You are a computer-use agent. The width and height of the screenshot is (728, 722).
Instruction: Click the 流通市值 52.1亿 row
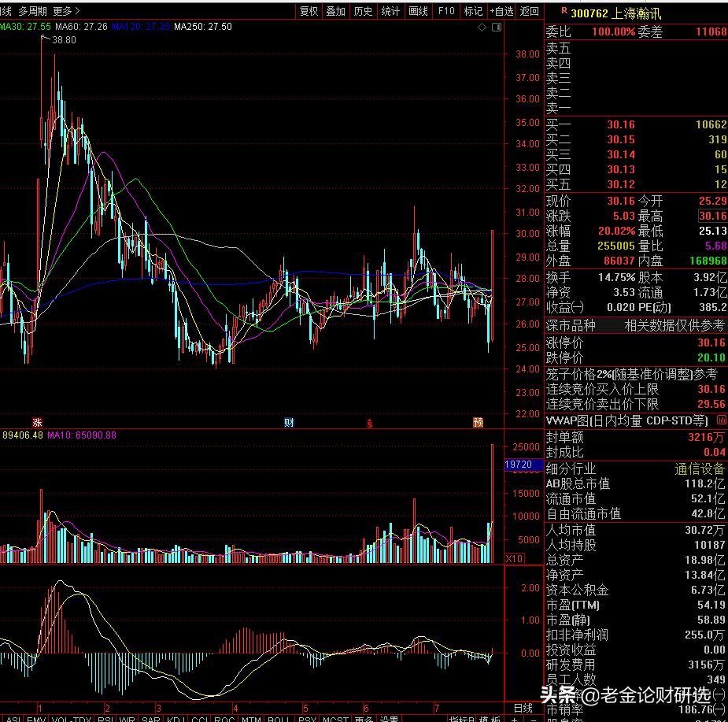[x=636, y=498]
